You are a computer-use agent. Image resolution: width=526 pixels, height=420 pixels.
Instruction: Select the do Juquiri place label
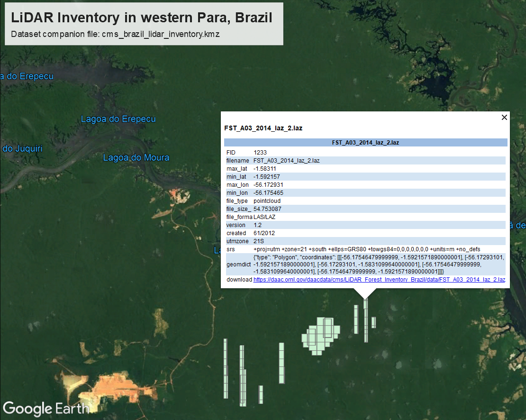tap(22, 149)
